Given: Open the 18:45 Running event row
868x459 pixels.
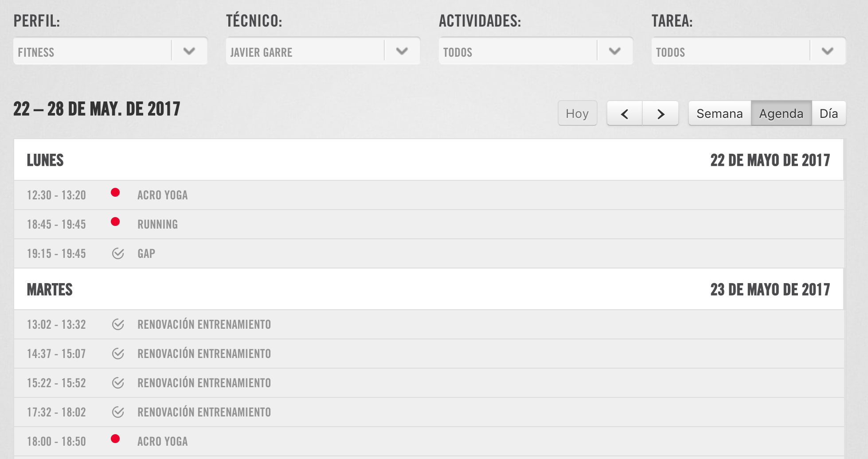Looking at the screenshot, I should (429, 224).
